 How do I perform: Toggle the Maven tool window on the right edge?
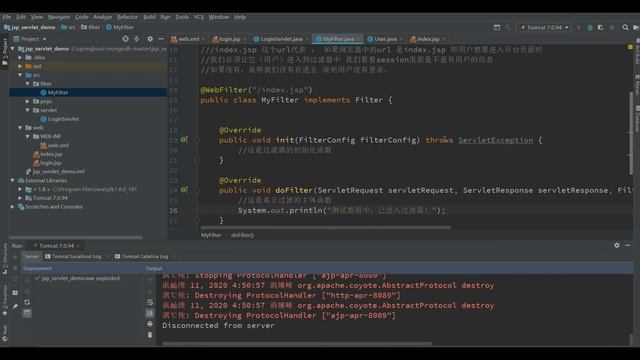click(x=637, y=84)
